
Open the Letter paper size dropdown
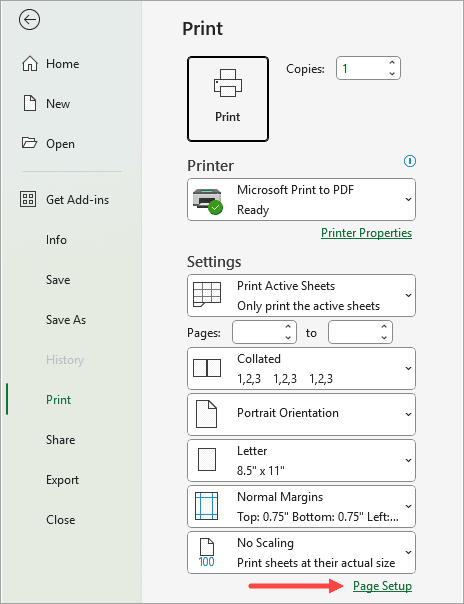coord(302,460)
